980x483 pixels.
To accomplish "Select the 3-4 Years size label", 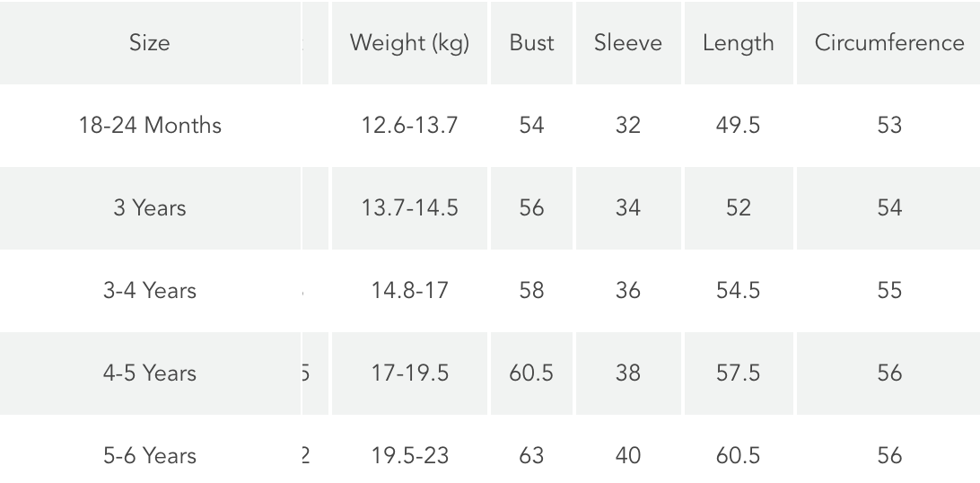I will coord(149,290).
